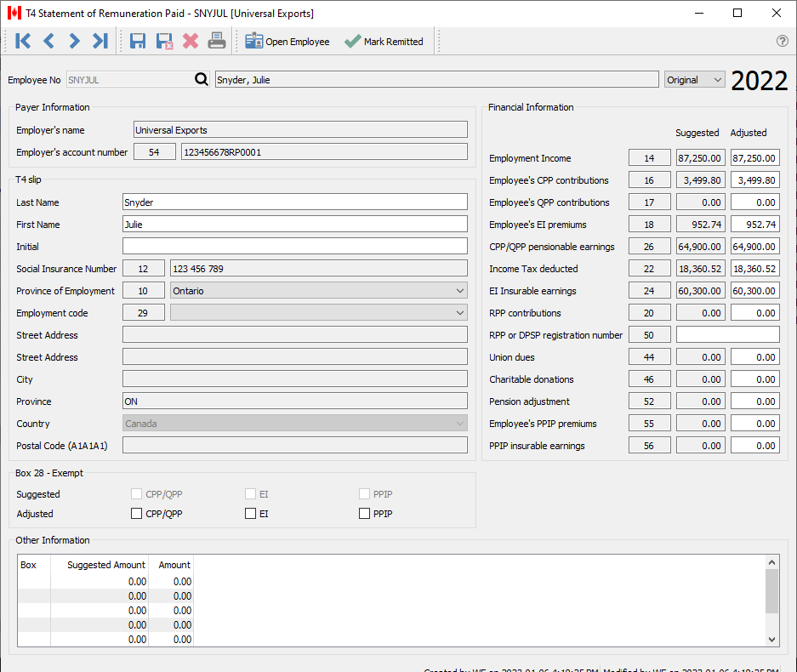This screenshot has height=672, width=797.
Task: Enable the adjusted CPP/QPP exemption checkbox
Action: (x=136, y=513)
